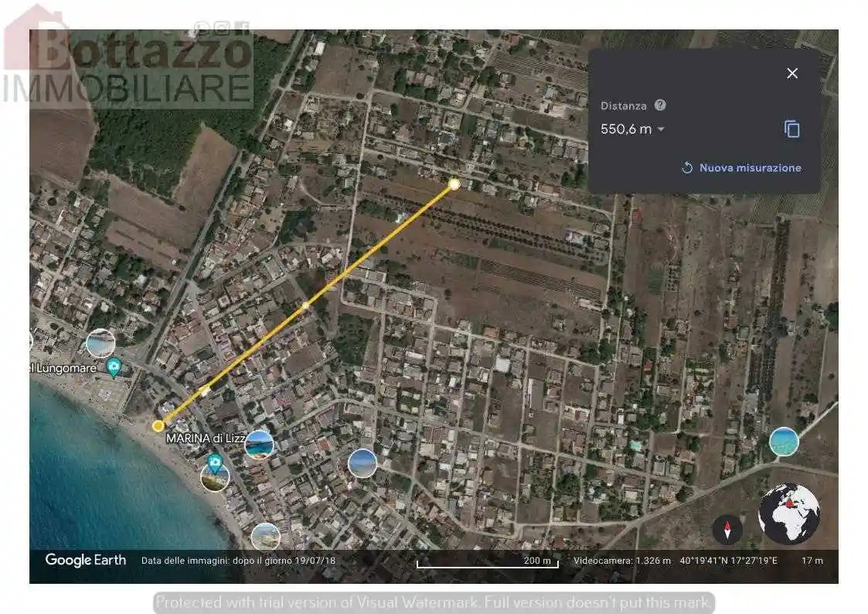Open camera pin below MARINA di Lizz label

pyautogui.click(x=215, y=462)
